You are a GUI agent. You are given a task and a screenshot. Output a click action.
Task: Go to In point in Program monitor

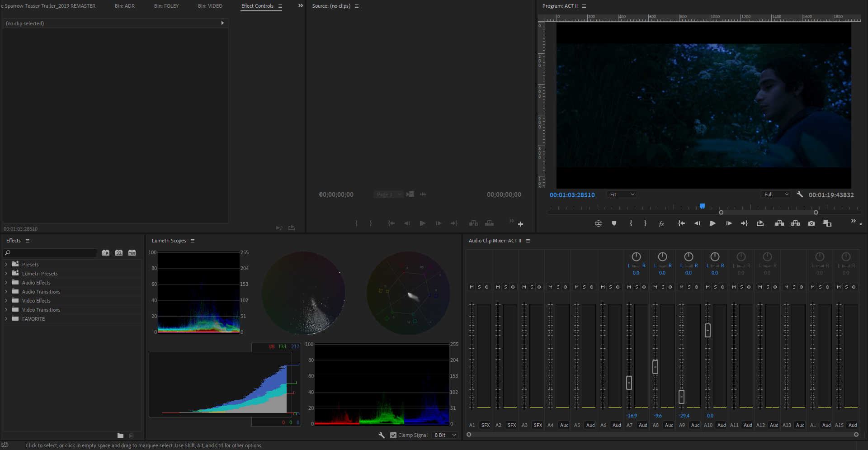click(x=682, y=223)
